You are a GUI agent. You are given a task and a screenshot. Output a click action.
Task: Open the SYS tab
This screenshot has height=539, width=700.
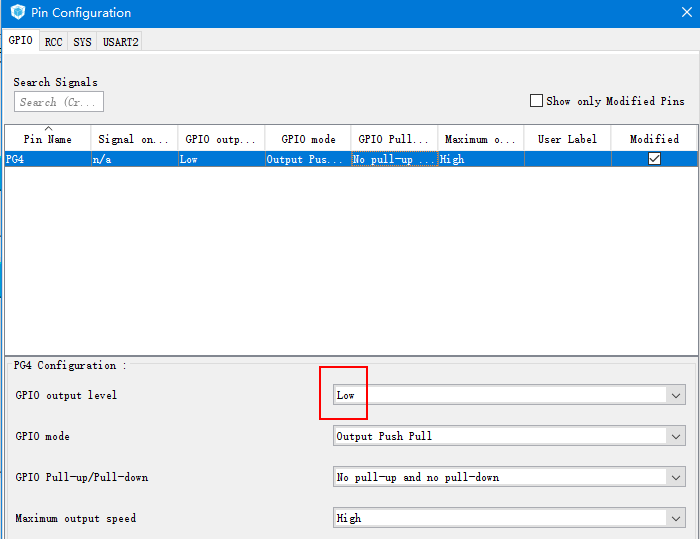coord(82,42)
